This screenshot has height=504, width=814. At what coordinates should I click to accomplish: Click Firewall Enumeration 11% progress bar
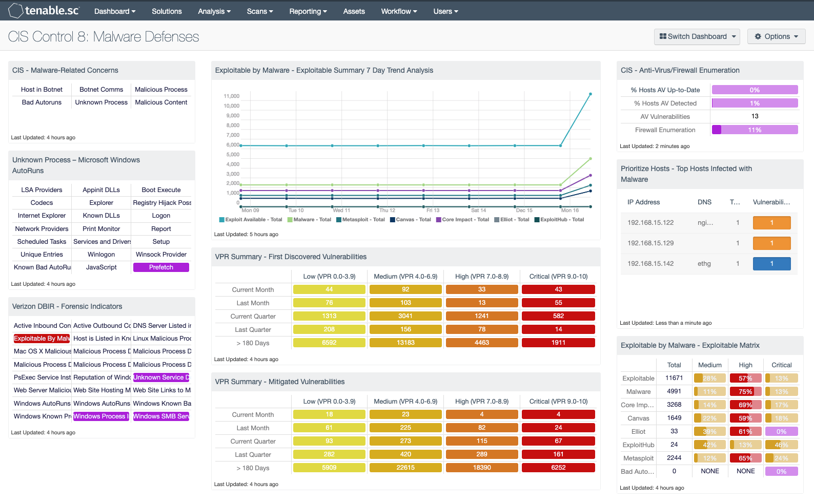click(x=755, y=130)
